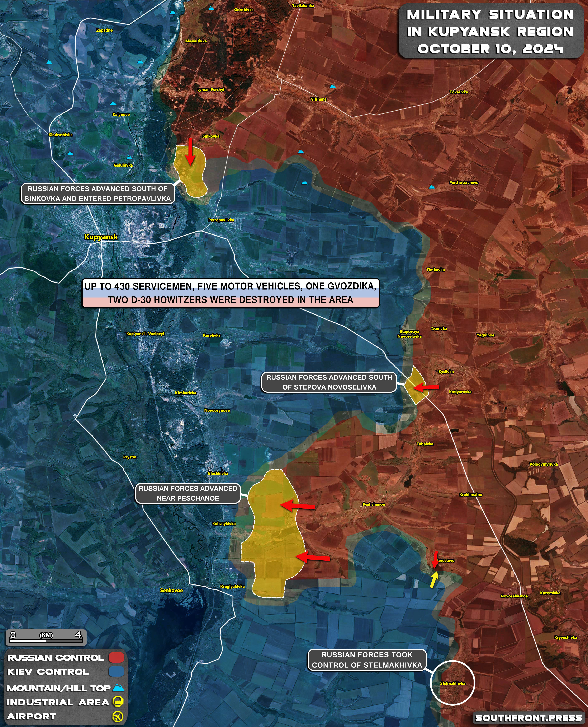Viewport: 588px width, 727px height.
Task: Click the 'Russian forces advanced near Peschanoe' callout
Action: [x=188, y=493]
